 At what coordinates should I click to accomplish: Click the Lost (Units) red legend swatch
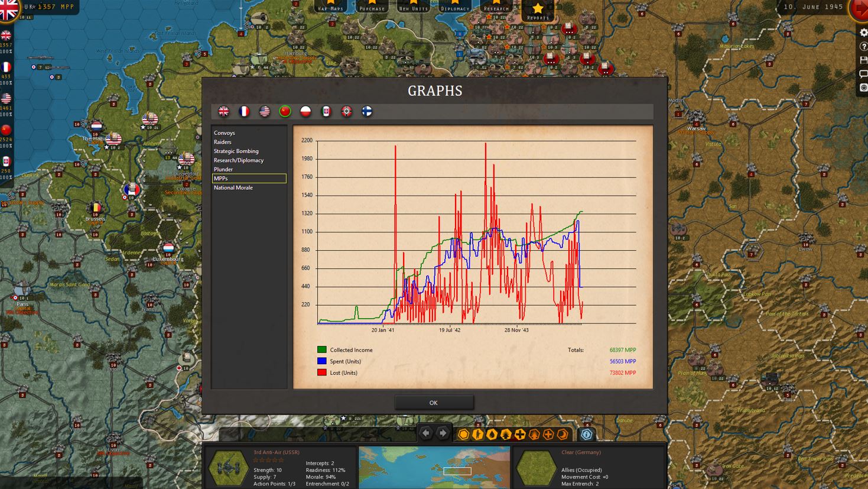(x=322, y=373)
